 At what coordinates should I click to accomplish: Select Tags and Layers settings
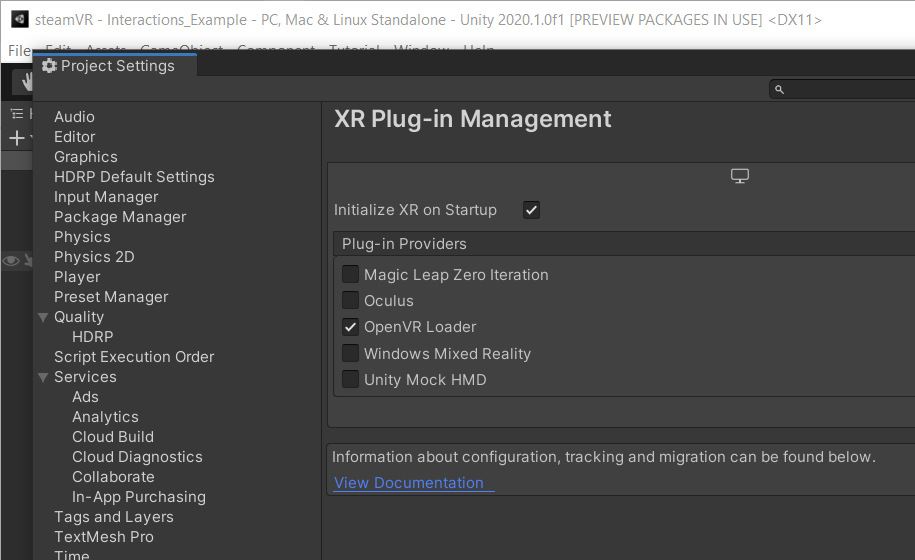(114, 517)
